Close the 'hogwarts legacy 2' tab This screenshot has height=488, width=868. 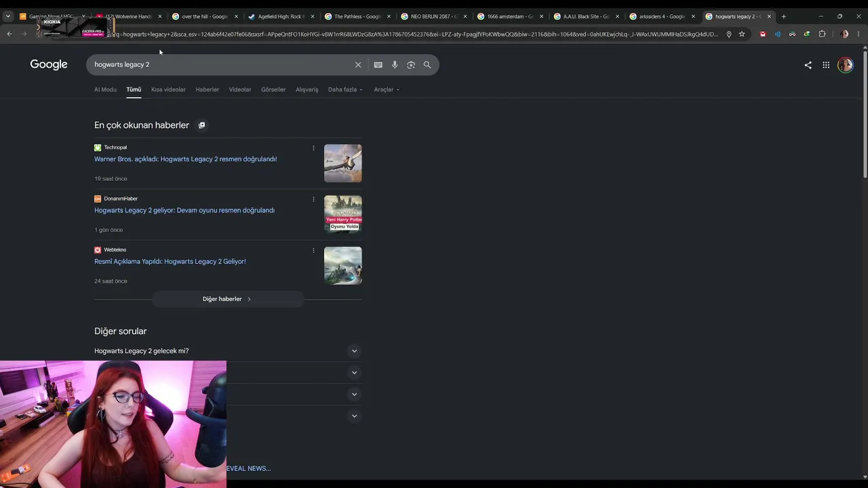(769, 16)
